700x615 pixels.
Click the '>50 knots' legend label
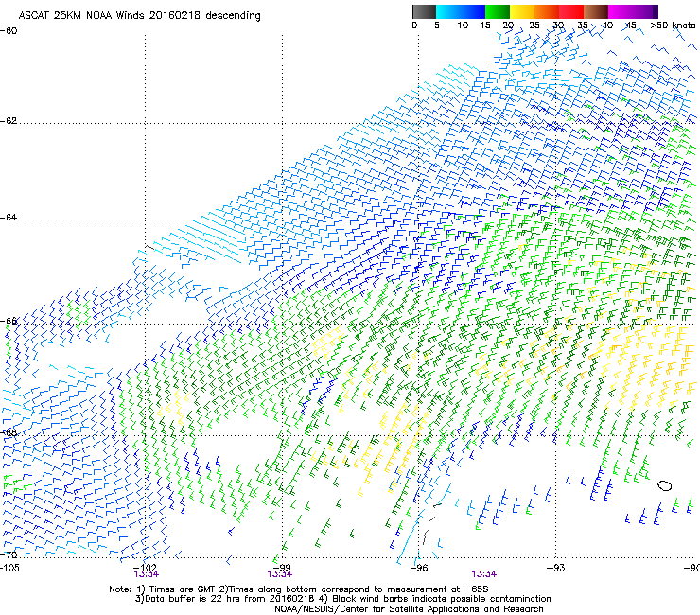(673, 26)
